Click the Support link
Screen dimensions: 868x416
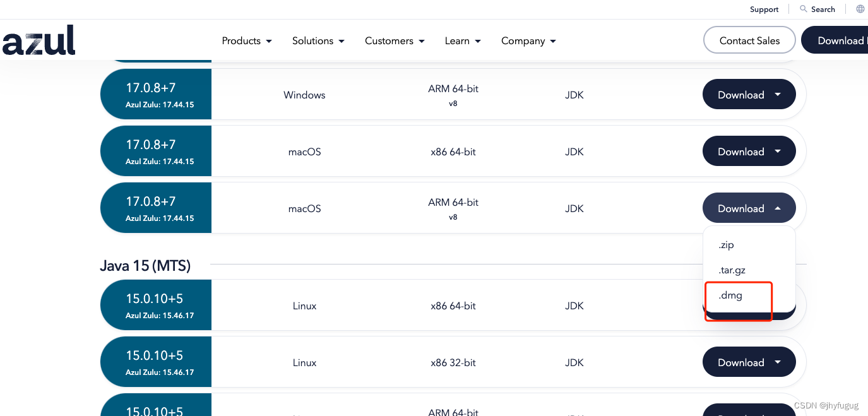coord(764,9)
